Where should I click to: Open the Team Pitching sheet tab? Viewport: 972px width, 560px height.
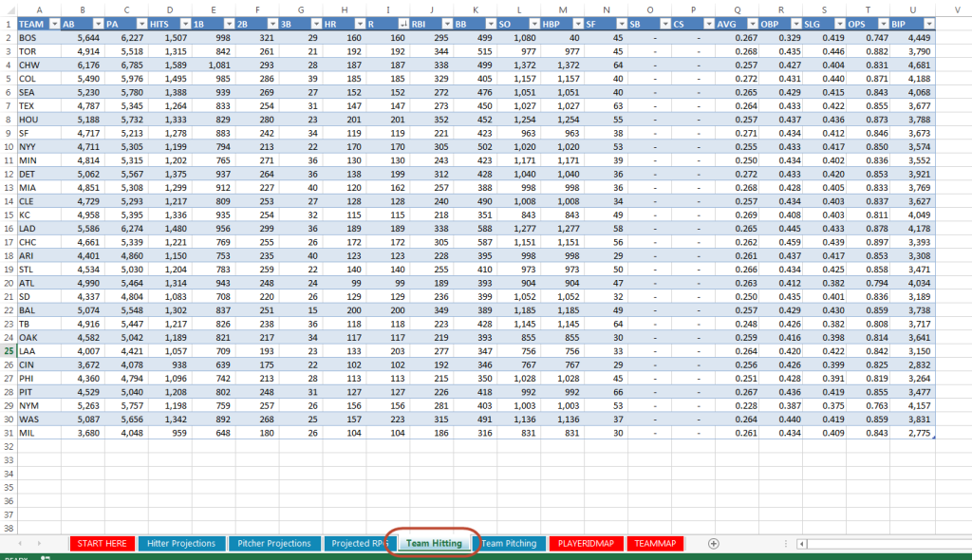(x=509, y=544)
